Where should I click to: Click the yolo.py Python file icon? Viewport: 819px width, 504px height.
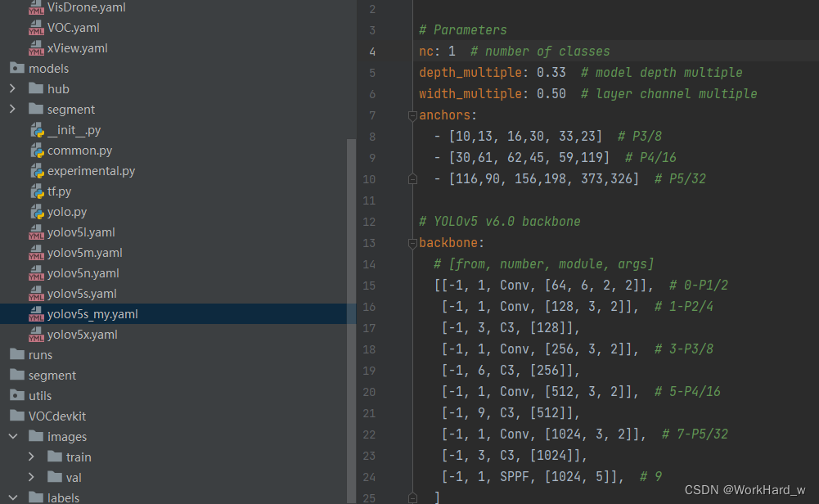[37, 212]
